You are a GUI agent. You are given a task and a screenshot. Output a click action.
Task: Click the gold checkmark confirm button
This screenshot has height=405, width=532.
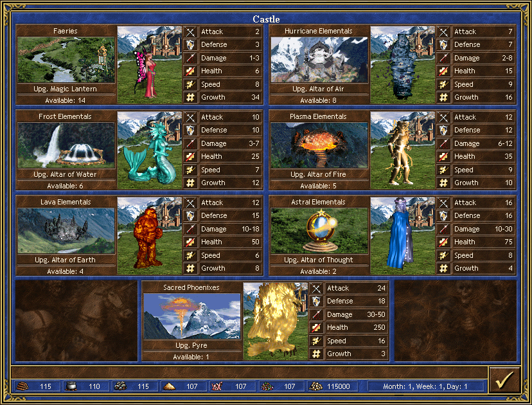coord(504,380)
